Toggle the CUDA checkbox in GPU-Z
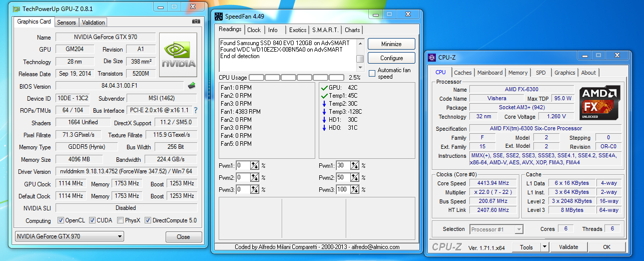Image resolution: width=644 pixels, height=261 pixels. (92, 220)
